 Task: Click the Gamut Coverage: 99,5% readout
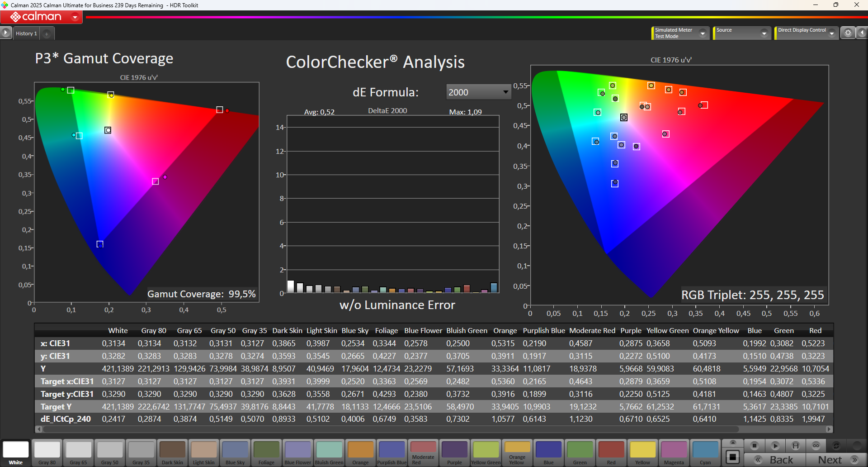(x=202, y=294)
